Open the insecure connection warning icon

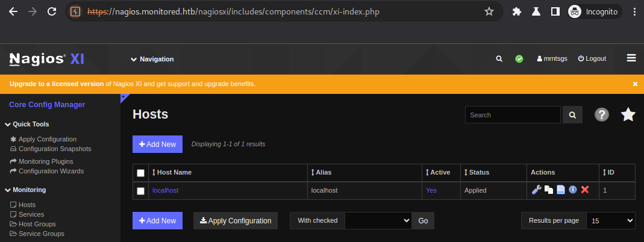point(75,11)
